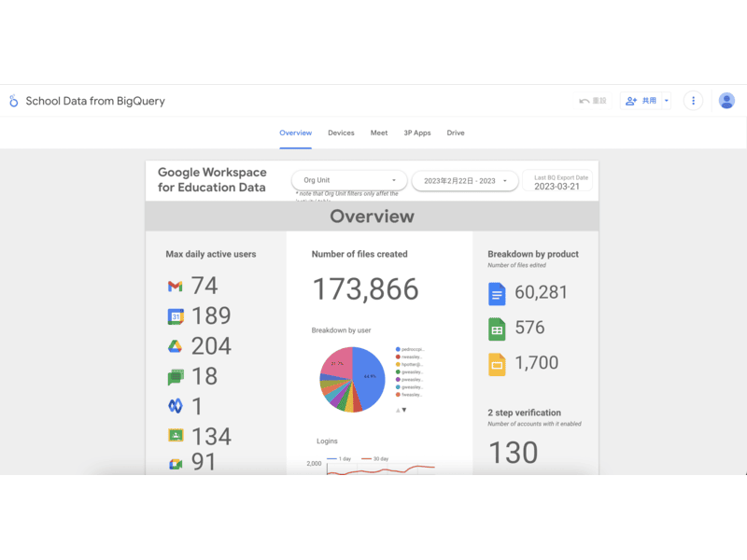Screen dimensions: 747x560
Task: Click the Breakdown by user label
Action: [341, 330]
